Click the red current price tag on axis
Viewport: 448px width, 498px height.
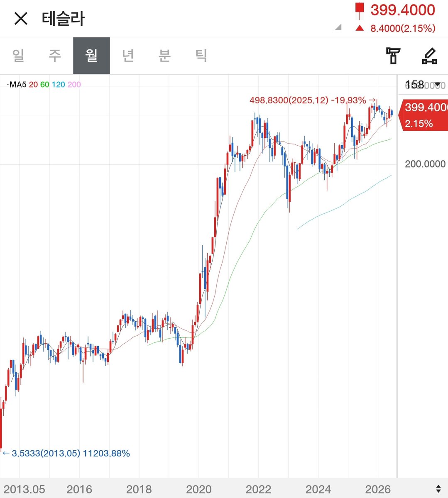coord(424,115)
